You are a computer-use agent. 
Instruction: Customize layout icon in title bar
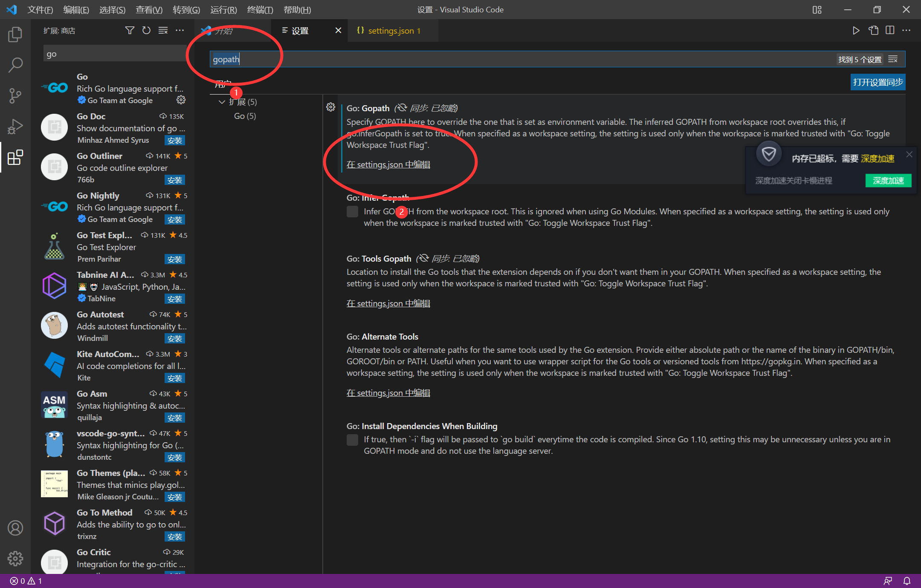[x=817, y=10]
